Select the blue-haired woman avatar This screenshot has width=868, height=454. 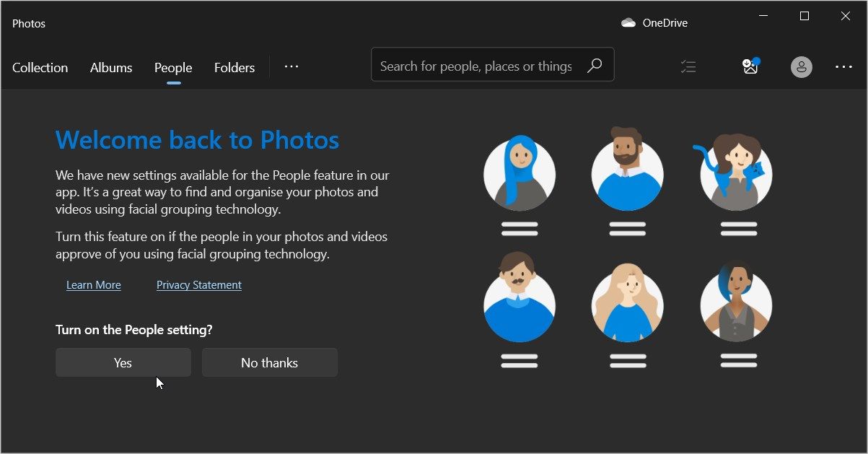click(520, 173)
